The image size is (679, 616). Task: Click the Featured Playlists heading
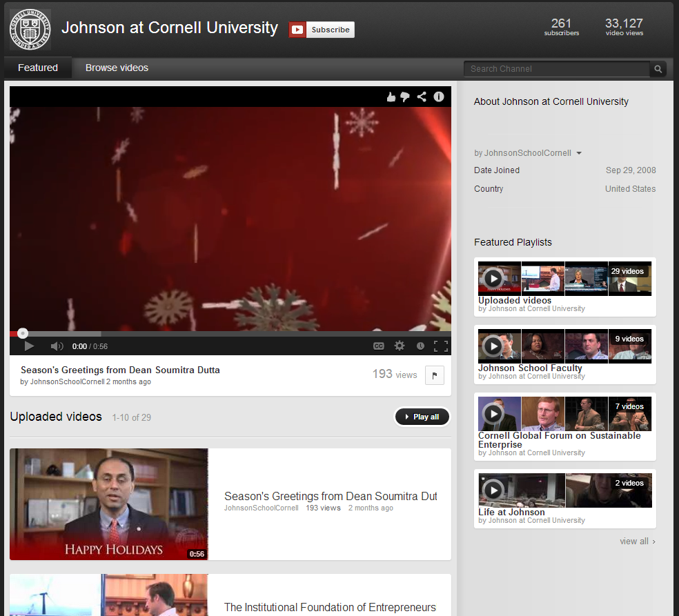click(x=513, y=242)
